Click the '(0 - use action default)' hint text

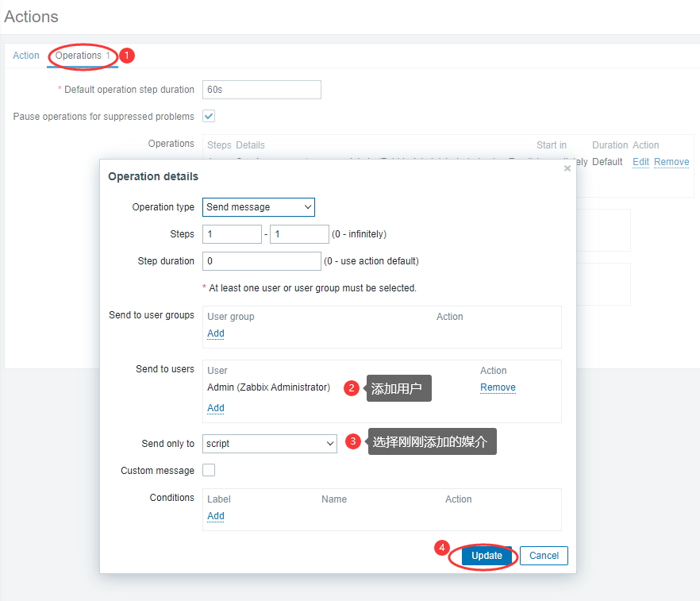pos(371,261)
